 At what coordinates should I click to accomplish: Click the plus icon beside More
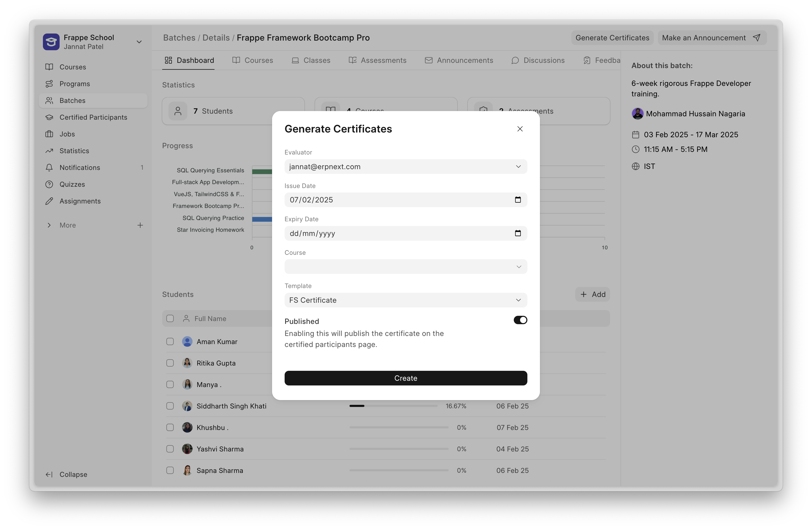point(140,225)
